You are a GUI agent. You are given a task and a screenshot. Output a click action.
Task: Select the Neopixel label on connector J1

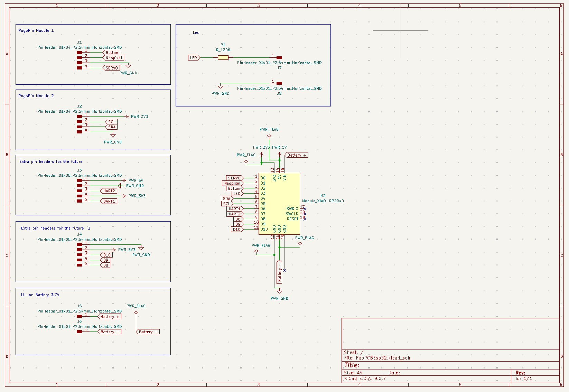pyautogui.click(x=113, y=58)
